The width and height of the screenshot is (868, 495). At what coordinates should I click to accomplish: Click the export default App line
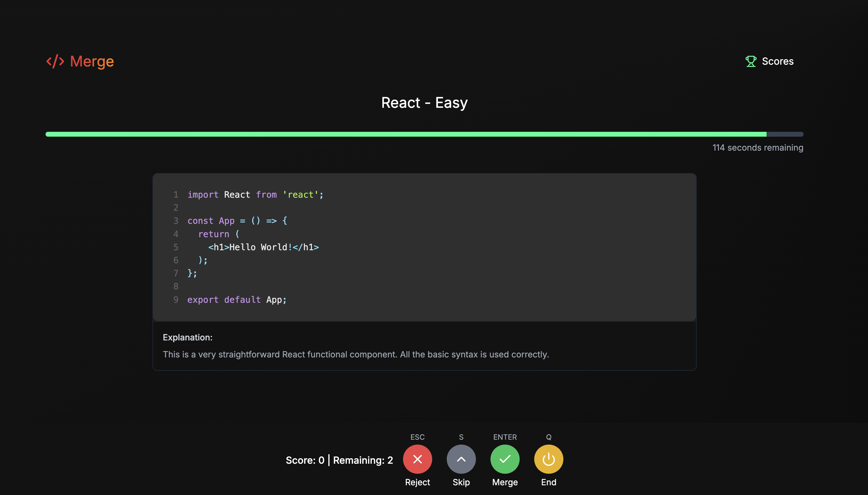click(237, 299)
